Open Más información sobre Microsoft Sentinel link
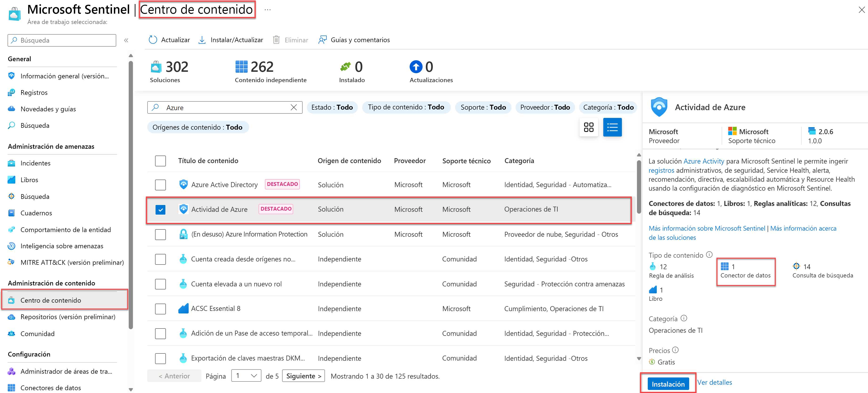 pos(707,228)
